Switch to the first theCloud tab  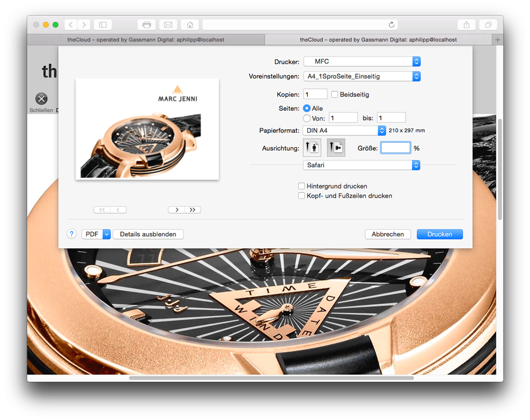tap(146, 40)
